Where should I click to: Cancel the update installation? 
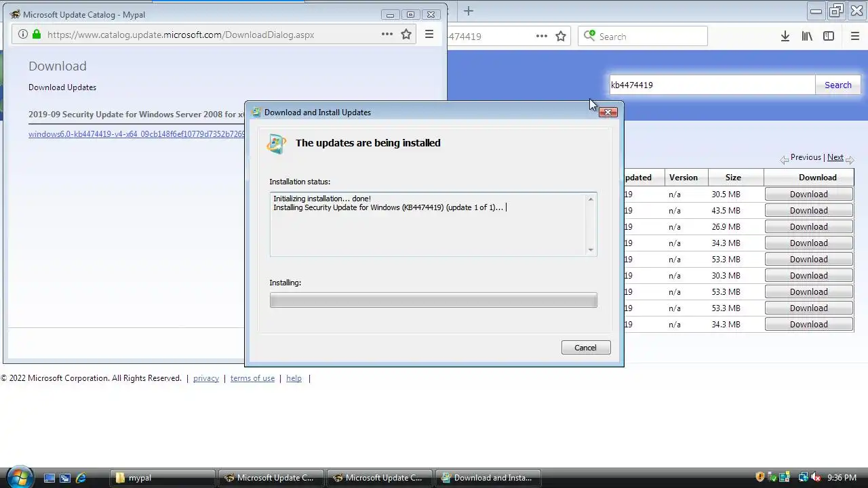tap(586, 348)
